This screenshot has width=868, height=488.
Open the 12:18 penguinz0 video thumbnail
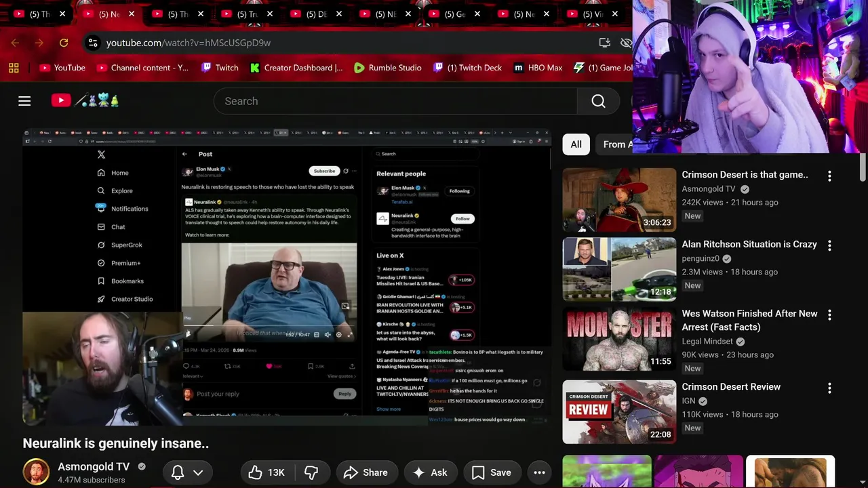(x=619, y=269)
